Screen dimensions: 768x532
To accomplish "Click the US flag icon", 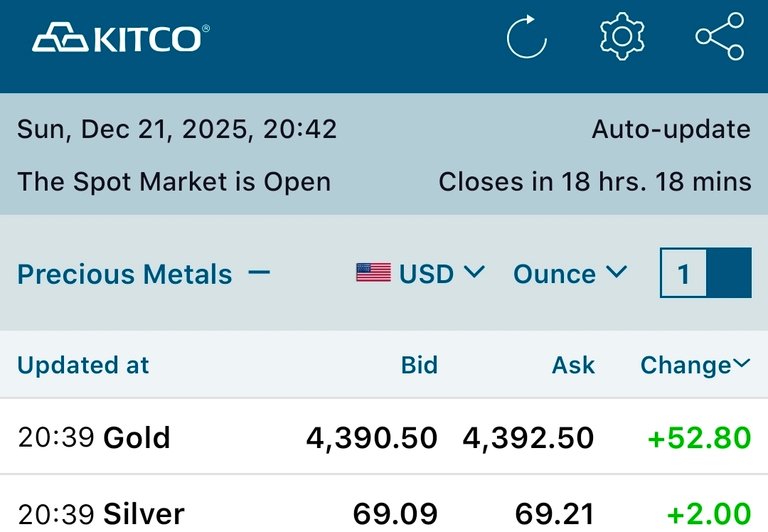I will tap(373, 272).
